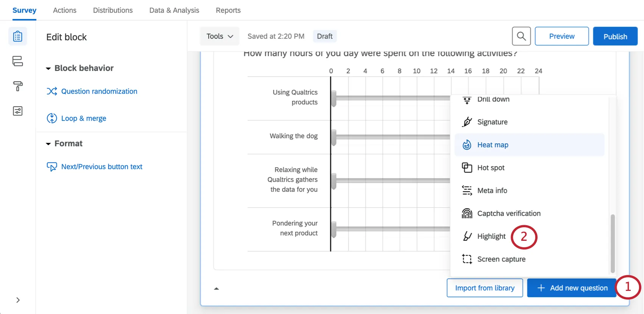Open the survey flow icon in sidebar
Screen dimensions: 644x314
18,61
